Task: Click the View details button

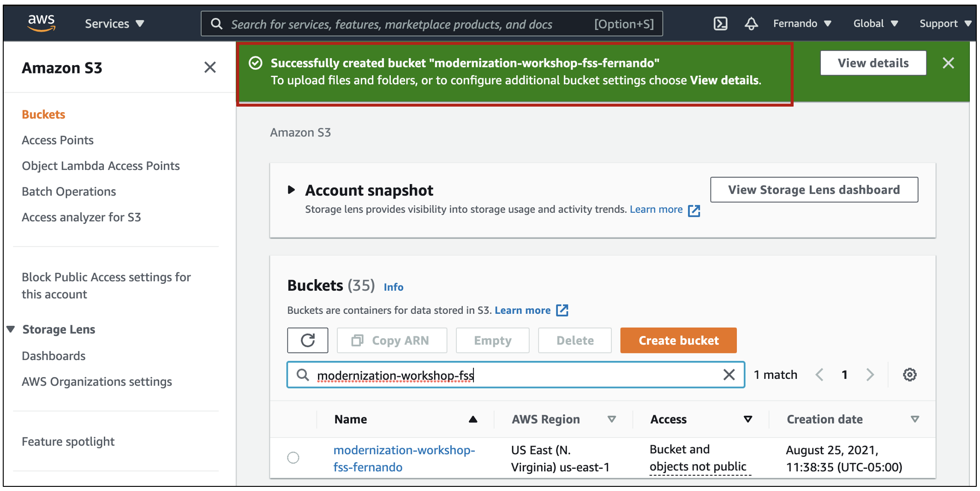Action: 873,63
